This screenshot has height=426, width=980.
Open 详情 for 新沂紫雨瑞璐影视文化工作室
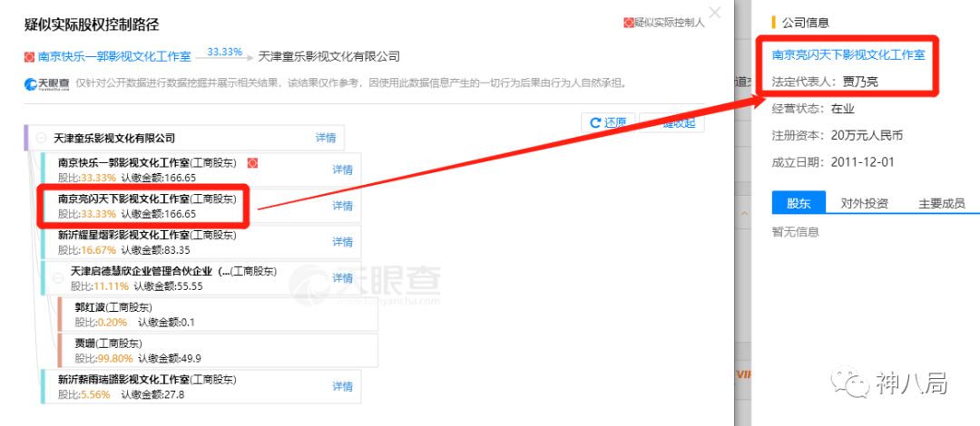coord(342,386)
